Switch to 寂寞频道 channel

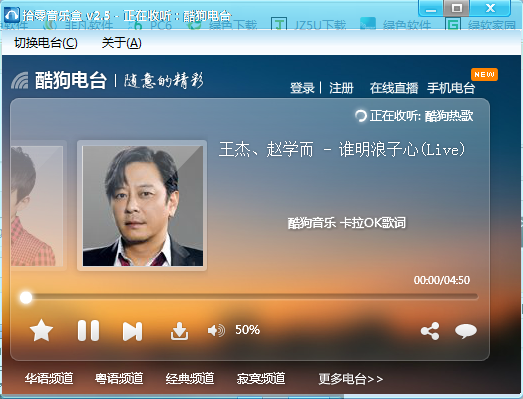261,378
